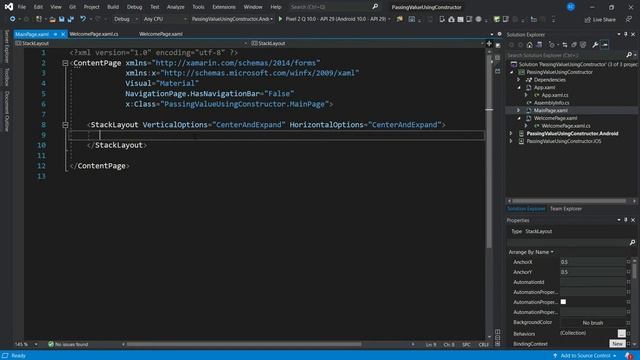Select AssemblyInfo.cs in Solution Explorer
Image resolution: width=640 pixels, height=360 pixels.
551,103
